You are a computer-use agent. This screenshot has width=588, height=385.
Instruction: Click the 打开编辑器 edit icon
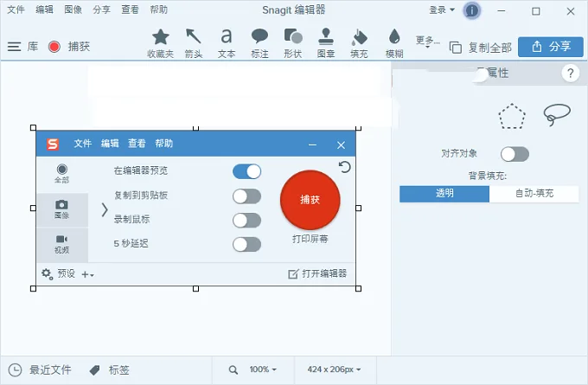[x=293, y=274]
